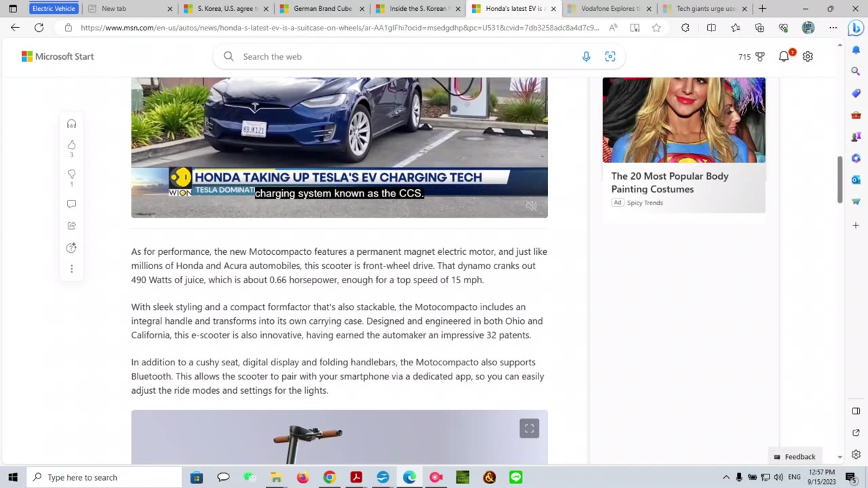Open the Electric Vehicle tab group label
The width and height of the screenshot is (868, 488).
point(54,9)
